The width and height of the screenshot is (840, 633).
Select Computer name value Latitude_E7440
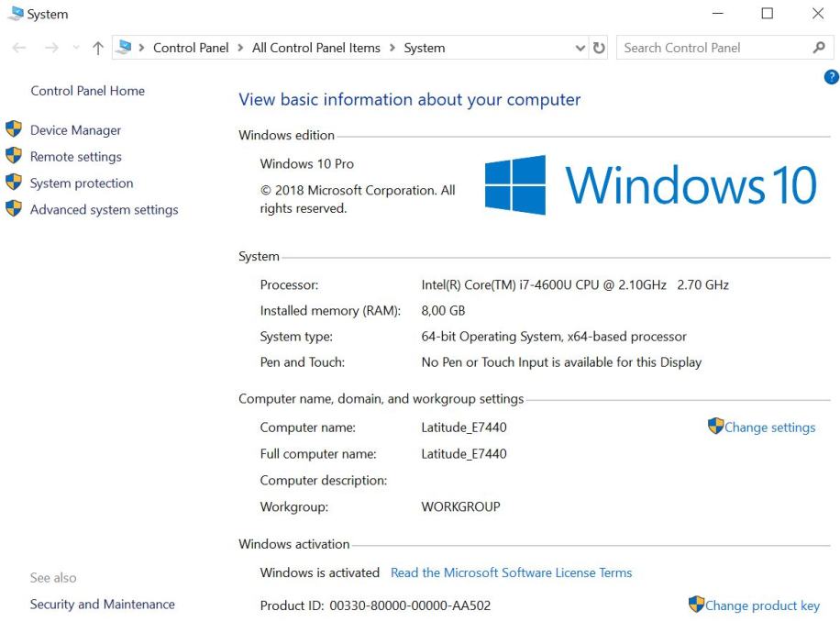point(464,428)
